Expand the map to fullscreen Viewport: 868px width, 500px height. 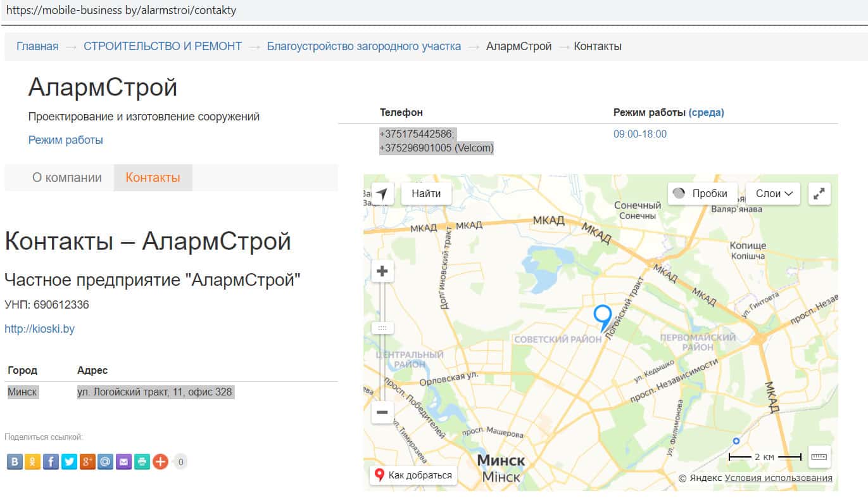[820, 194]
